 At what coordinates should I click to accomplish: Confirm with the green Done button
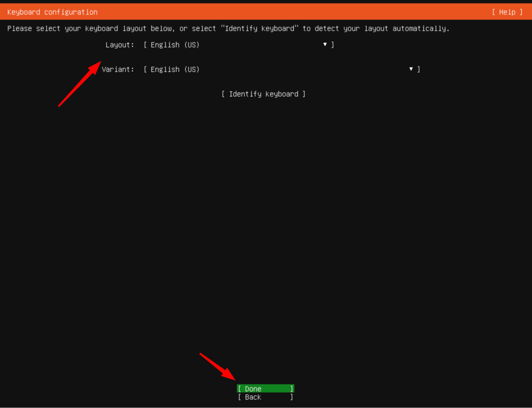click(x=265, y=389)
